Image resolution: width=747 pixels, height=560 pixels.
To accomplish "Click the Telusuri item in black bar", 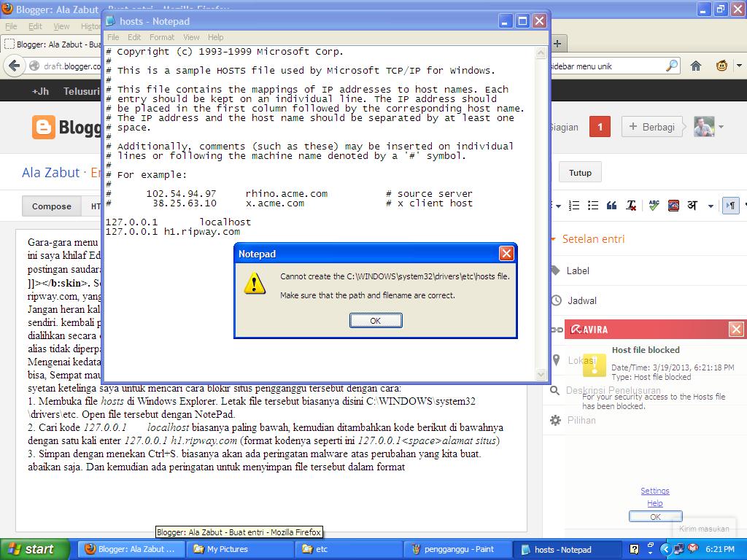I will pos(82,91).
